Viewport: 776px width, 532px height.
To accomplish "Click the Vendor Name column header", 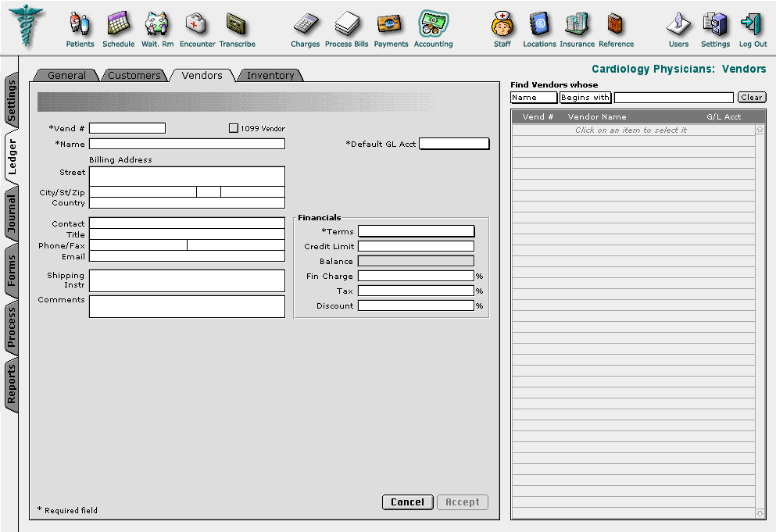I will tap(597, 117).
